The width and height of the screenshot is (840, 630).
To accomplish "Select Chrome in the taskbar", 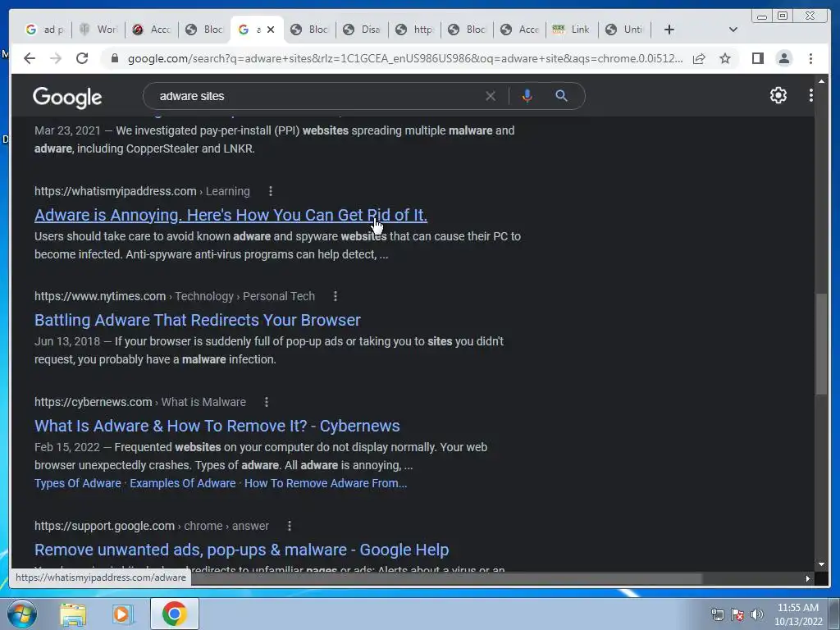I will pos(175,614).
